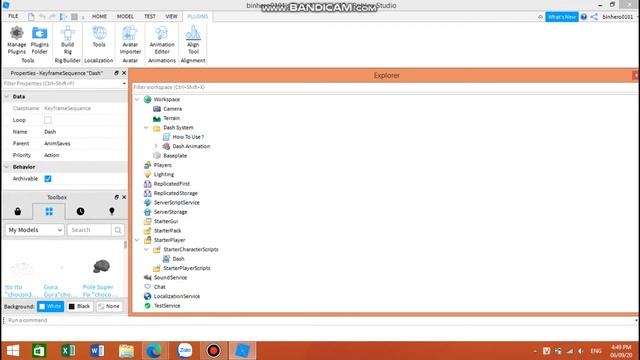Open the Avatar Importer
Viewport: 640px width, 360px height.
(x=130, y=40)
